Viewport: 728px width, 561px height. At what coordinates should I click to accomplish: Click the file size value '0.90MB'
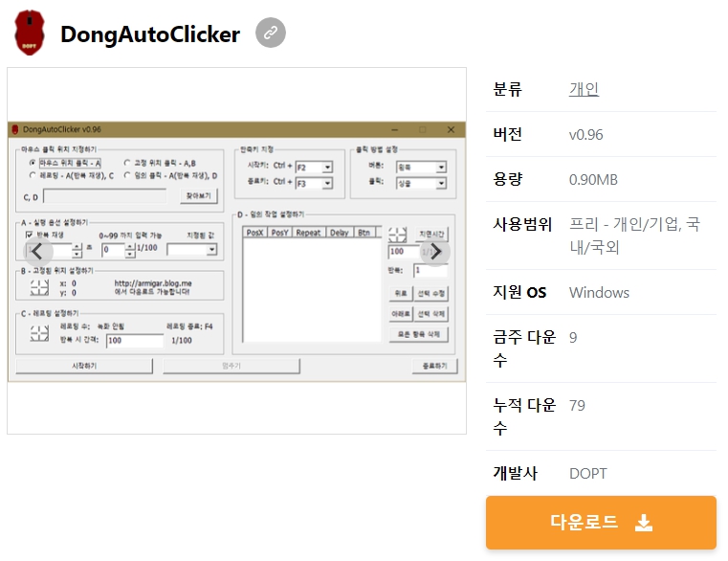[x=593, y=179]
